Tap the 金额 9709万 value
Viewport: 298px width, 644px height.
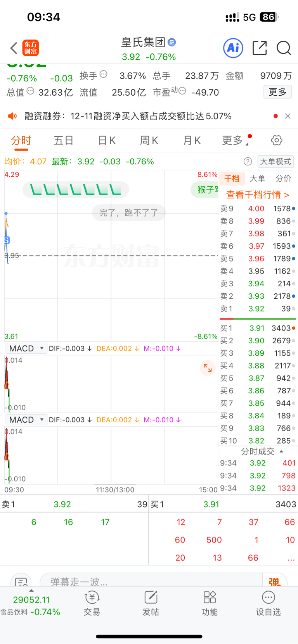(x=276, y=76)
